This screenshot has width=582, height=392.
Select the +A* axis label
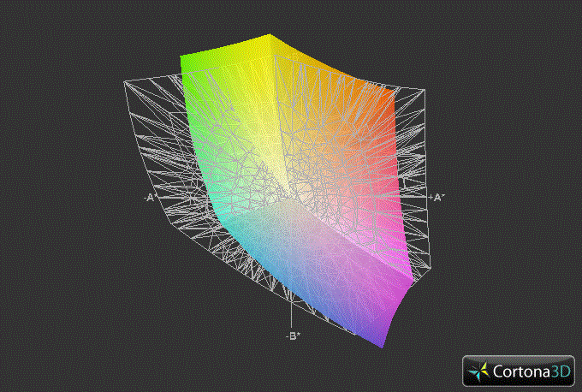(436, 197)
